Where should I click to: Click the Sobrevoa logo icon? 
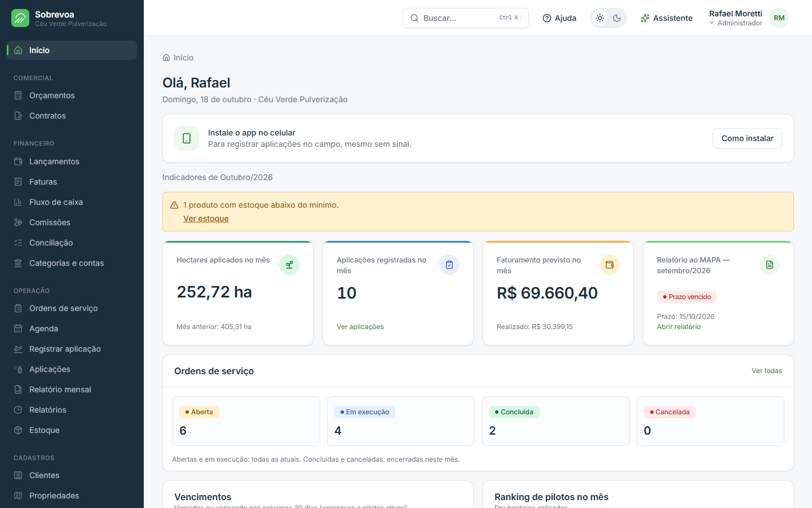click(20, 18)
